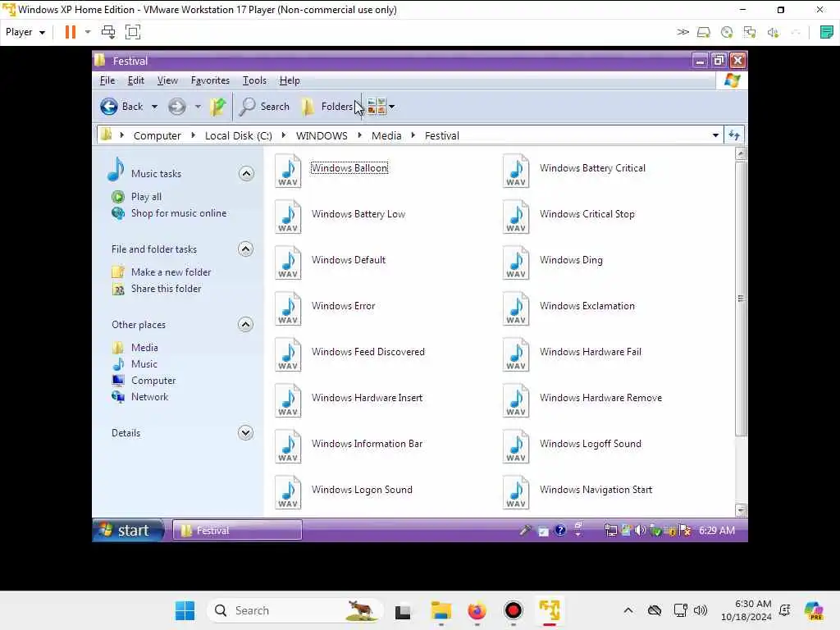Select Windows Critical Stop WAV icon
Viewport: 840px width, 630px height.
coord(516,217)
